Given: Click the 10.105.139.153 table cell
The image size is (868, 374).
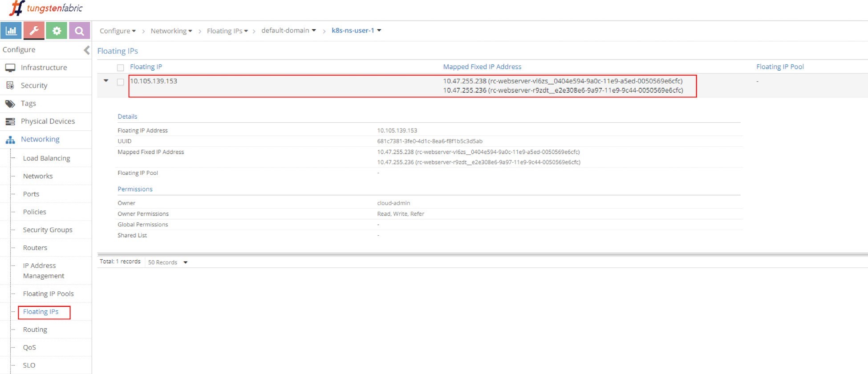Looking at the screenshot, I should pyautogui.click(x=154, y=81).
